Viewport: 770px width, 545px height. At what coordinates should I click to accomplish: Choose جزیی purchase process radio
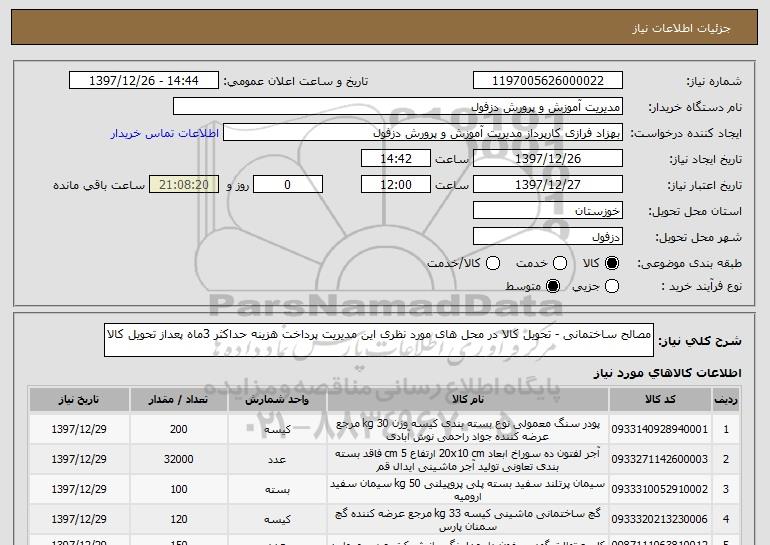pyautogui.click(x=612, y=286)
